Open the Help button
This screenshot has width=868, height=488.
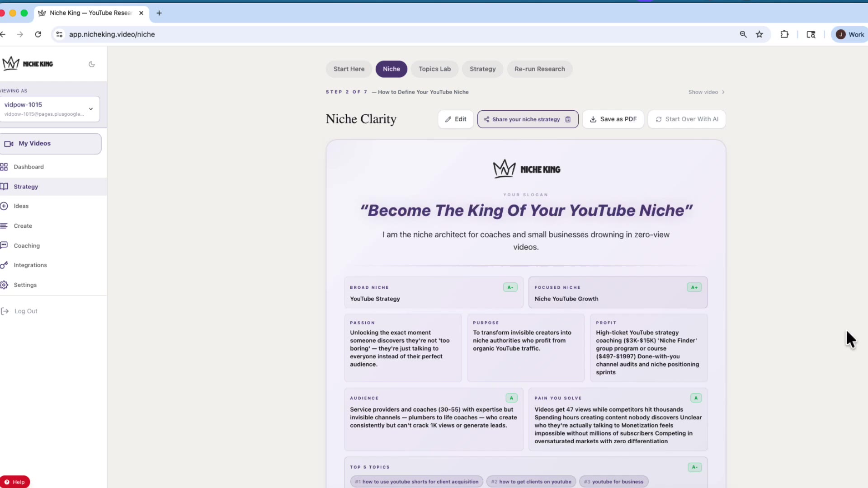[x=14, y=482]
